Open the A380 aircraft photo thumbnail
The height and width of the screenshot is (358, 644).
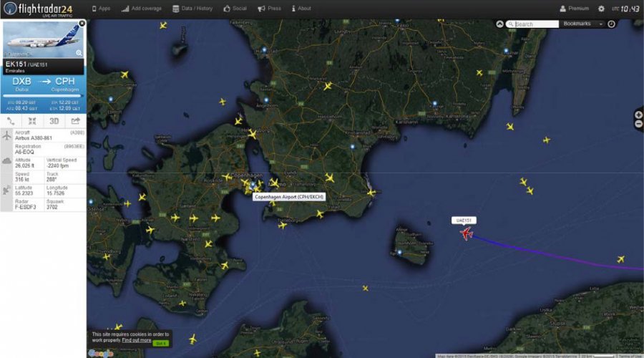43,40
